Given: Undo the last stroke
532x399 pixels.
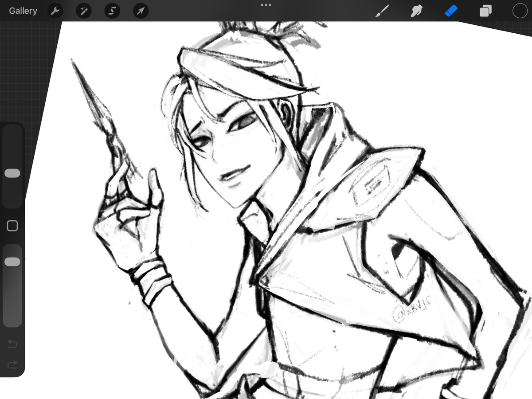Looking at the screenshot, I should click(x=12, y=344).
